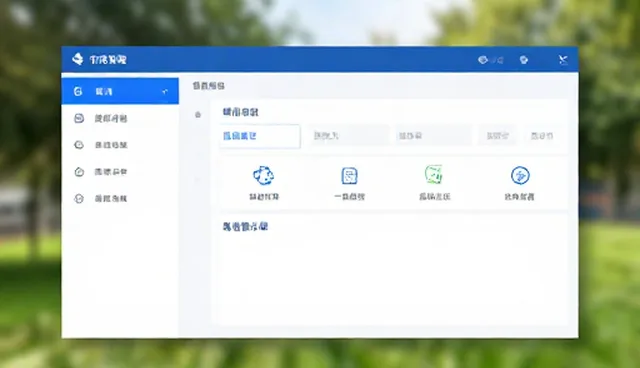Click the white app logo in title bar

point(78,59)
